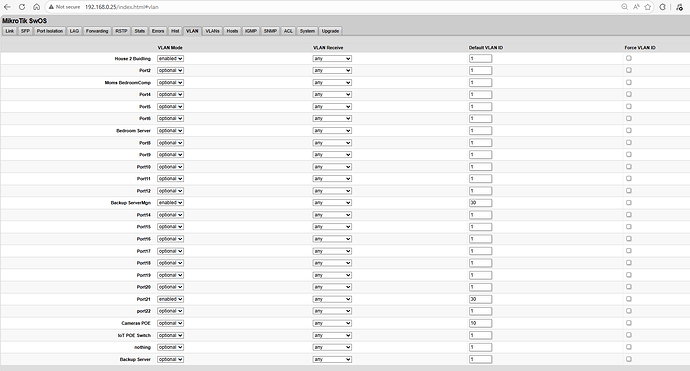Image resolution: width=690 pixels, height=371 pixels.
Task: Click the Bedroom Server port label
Action: (133, 131)
